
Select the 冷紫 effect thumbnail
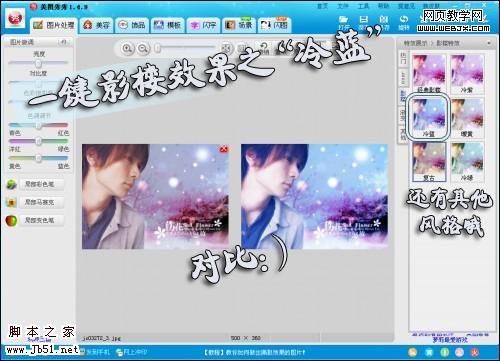pos(467,74)
